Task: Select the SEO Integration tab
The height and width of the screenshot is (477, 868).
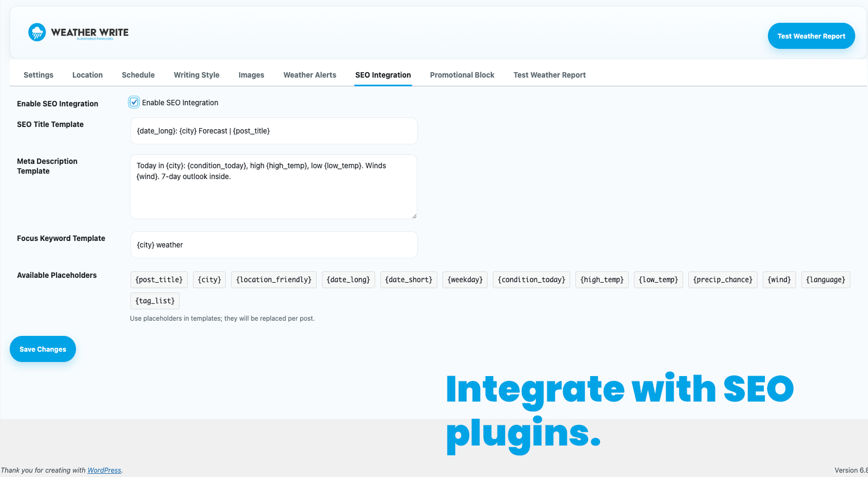Action: (x=383, y=75)
